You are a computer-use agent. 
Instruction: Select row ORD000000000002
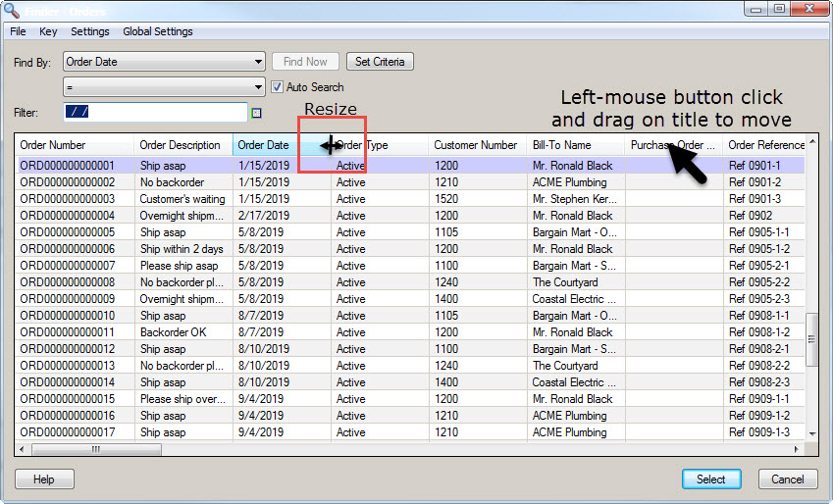pos(409,182)
